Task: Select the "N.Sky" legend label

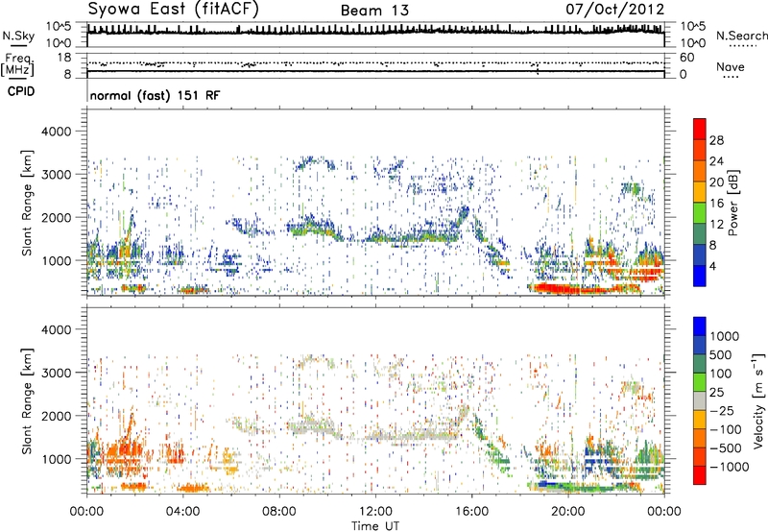Action: tap(18, 36)
